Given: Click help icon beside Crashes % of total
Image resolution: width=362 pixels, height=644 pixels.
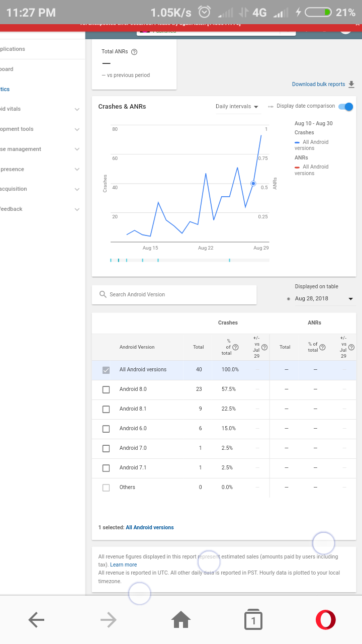Looking at the screenshot, I should [x=235, y=347].
